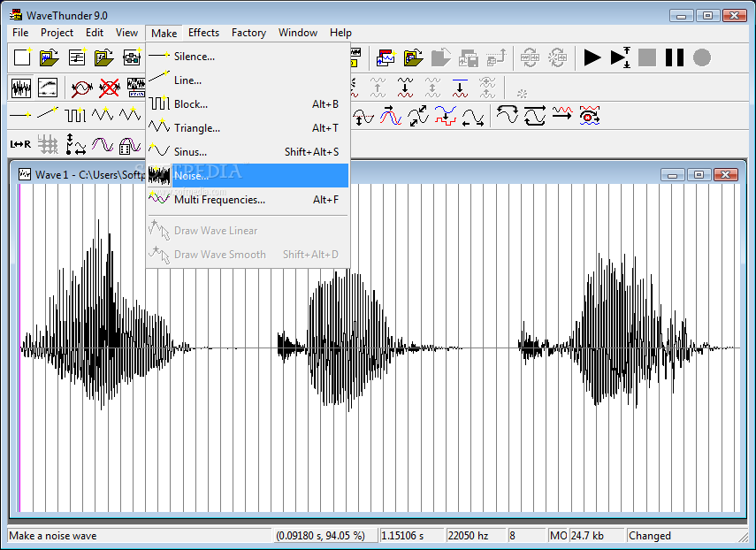
Task: Click the first Triangle wave toolbar icon
Action: click(x=103, y=115)
